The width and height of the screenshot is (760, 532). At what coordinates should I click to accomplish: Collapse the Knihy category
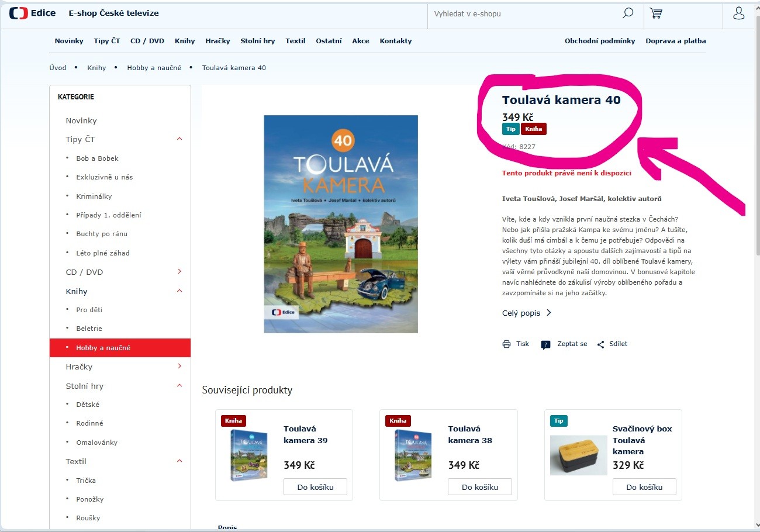179,291
